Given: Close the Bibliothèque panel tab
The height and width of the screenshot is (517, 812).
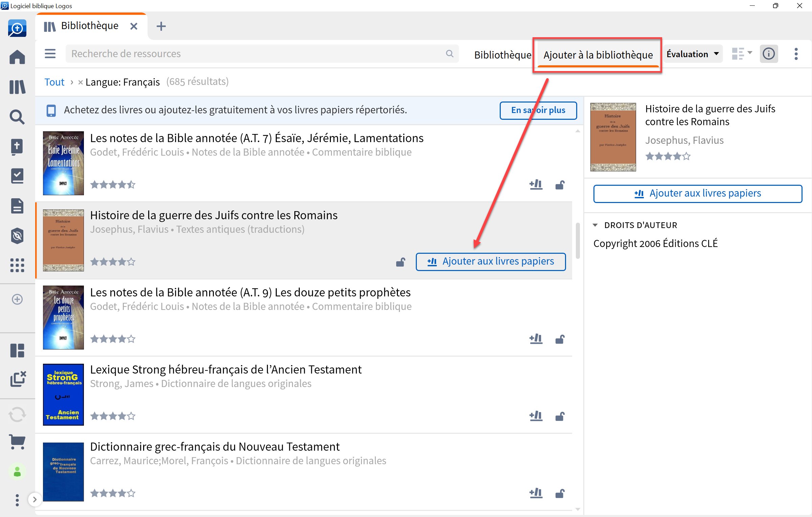Looking at the screenshot, I should [x=134, y=26].
